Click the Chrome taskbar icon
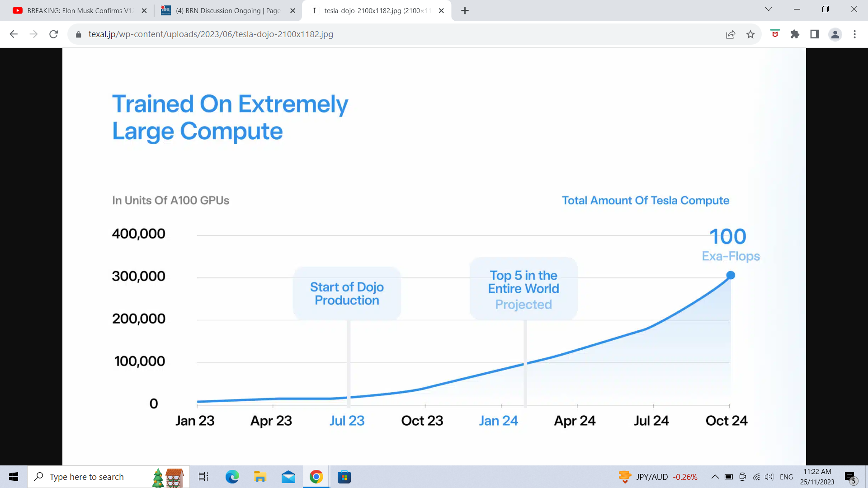 [316, 477]
